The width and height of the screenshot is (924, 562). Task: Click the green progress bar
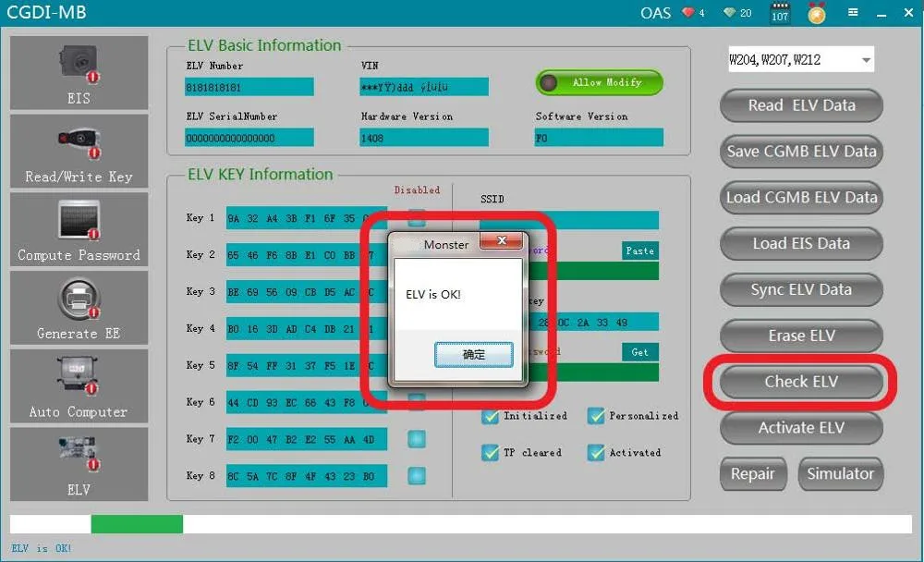pos(137,524)
